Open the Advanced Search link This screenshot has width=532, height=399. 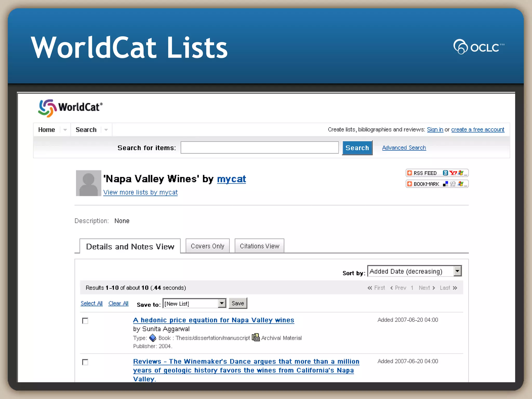[404, 148]
